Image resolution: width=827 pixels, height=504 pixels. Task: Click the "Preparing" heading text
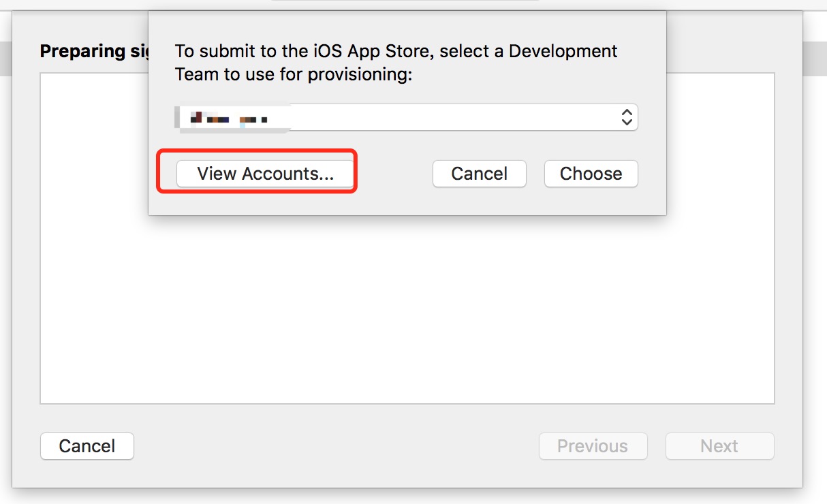[83, 52]
